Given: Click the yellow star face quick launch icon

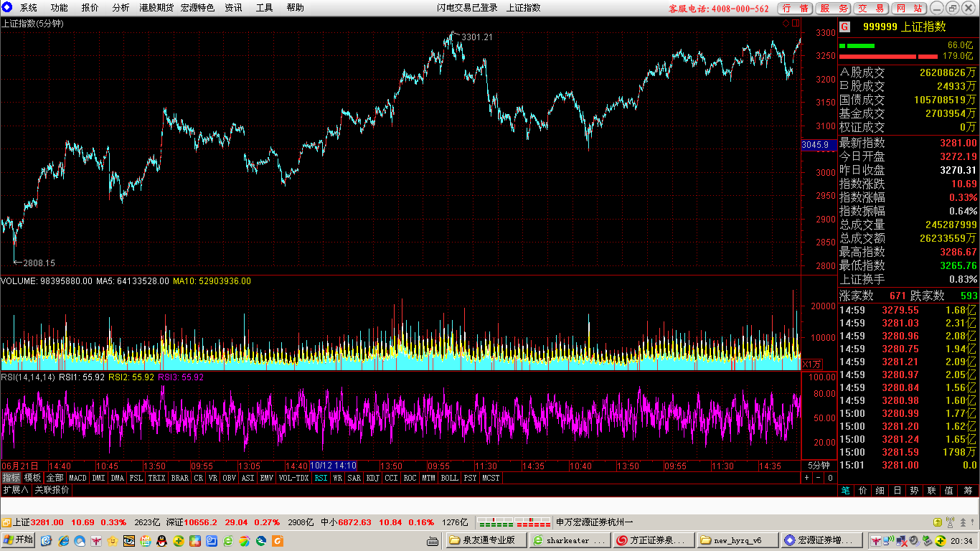Looking at the screenshot, I should 113,540.
